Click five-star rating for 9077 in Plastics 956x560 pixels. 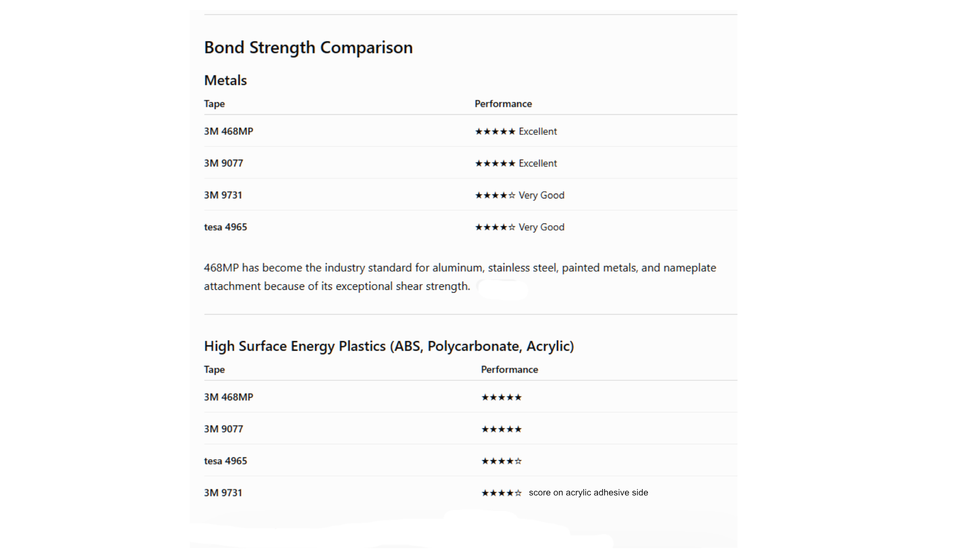(501, 429)
